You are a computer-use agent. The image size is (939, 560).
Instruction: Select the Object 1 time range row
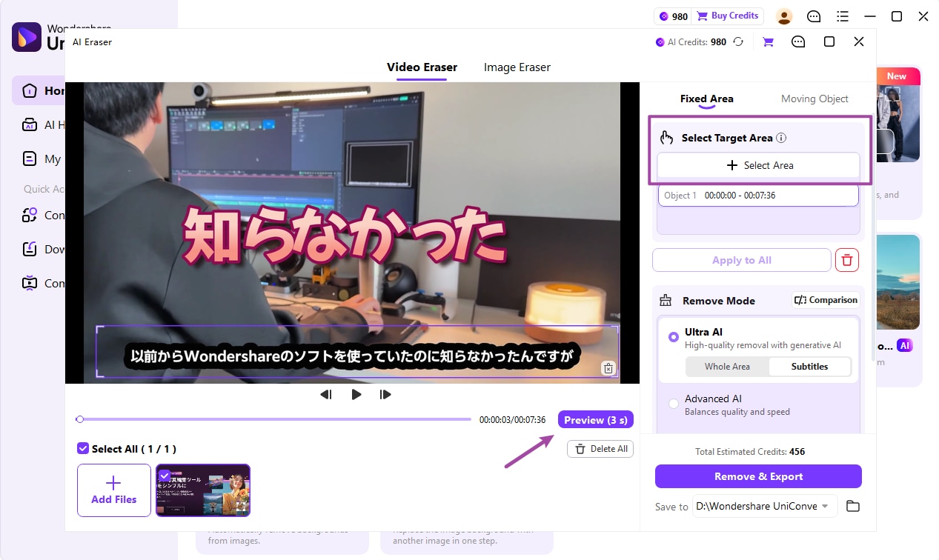tap(758, 196)
